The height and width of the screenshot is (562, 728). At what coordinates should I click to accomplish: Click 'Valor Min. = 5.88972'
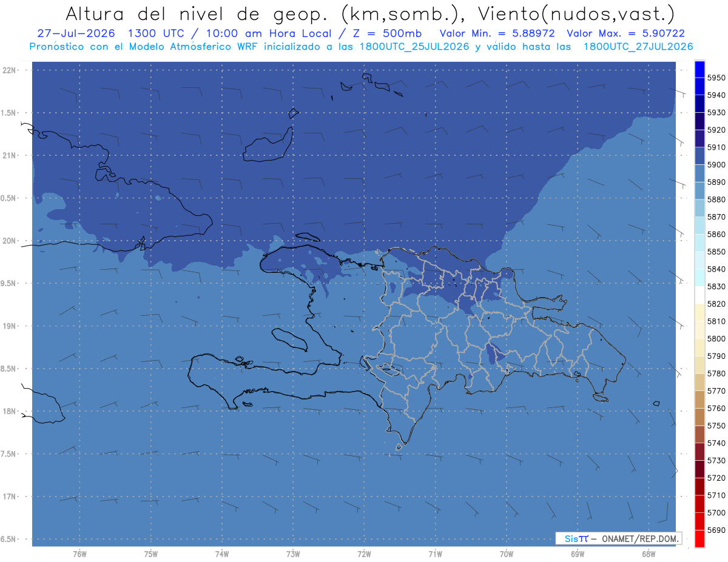[x=498, y=34]
